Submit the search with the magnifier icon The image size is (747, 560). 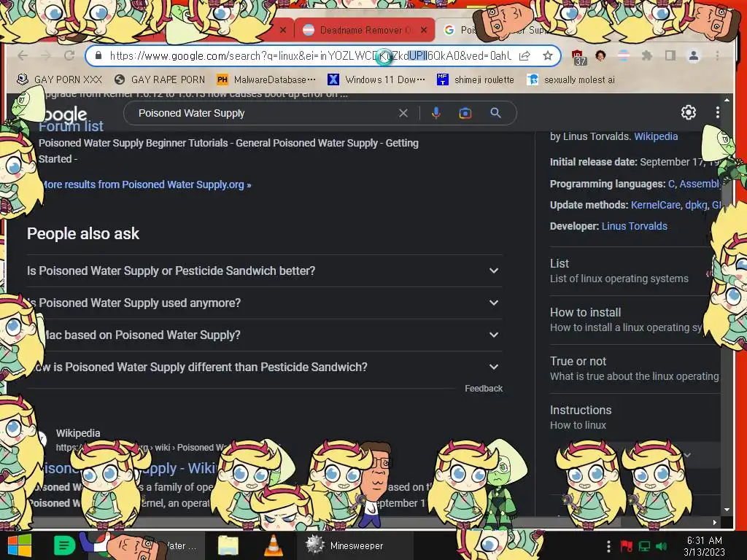(x=495, y=113)
